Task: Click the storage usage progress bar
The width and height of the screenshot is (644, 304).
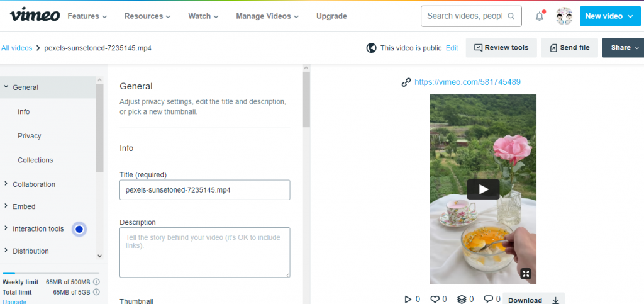Action: (50, 273)
